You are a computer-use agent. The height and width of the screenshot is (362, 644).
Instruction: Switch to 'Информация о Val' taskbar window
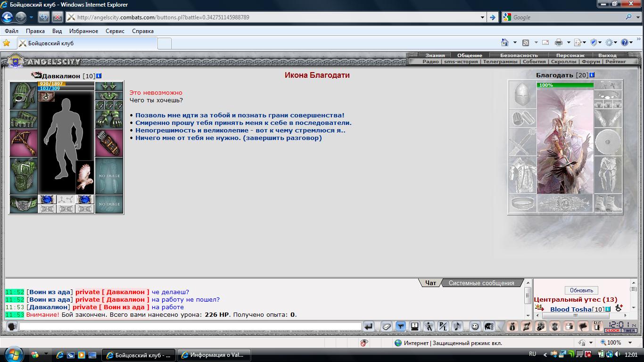(x=215, y=355)
